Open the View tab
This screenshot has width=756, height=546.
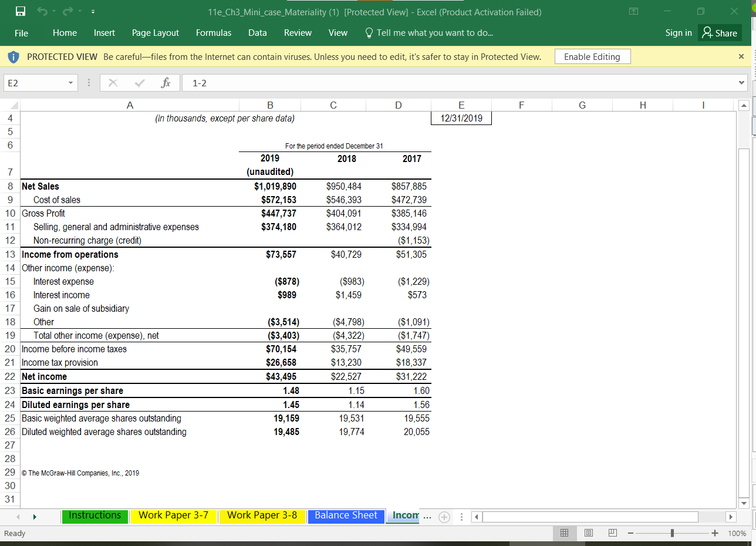coord(338,33)
